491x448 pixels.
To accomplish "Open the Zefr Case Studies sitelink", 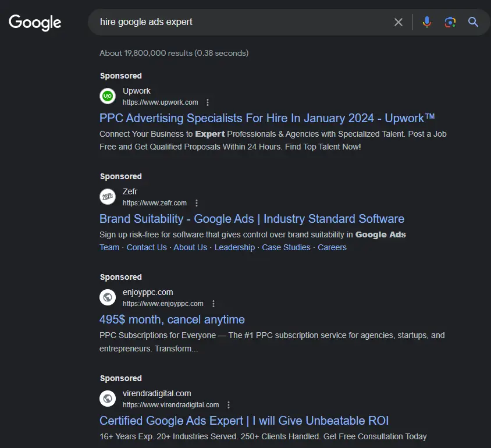I will coord(286,247).
